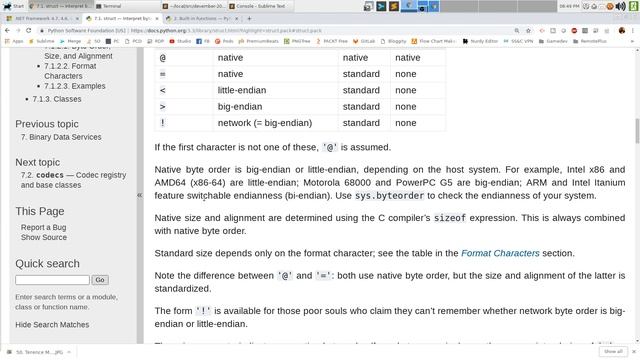Open the Chrome three-dot menu
The height and width of the screenshot is (360, 640).
pyautogui.click(x=633, y=31)
